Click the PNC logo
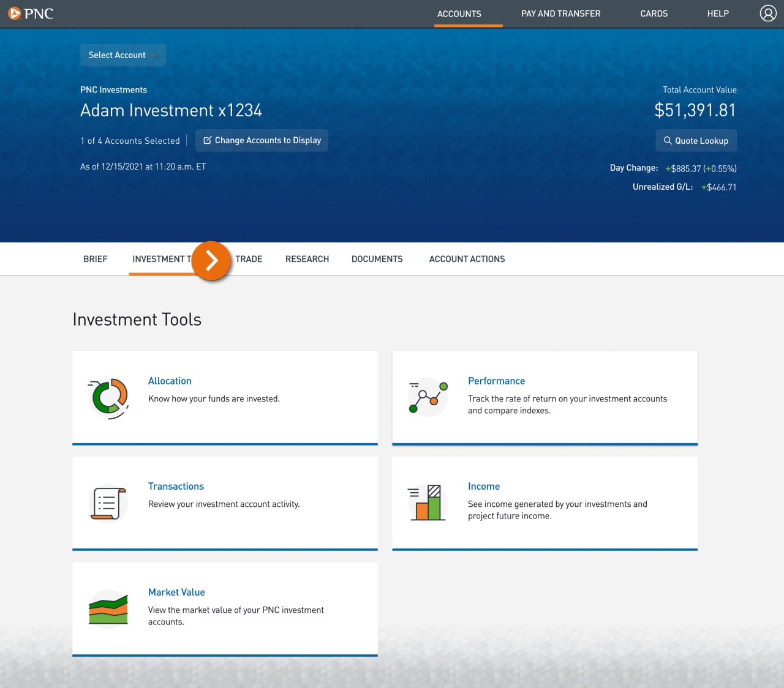This screenshot has width=784, height=688. point(31,13)
